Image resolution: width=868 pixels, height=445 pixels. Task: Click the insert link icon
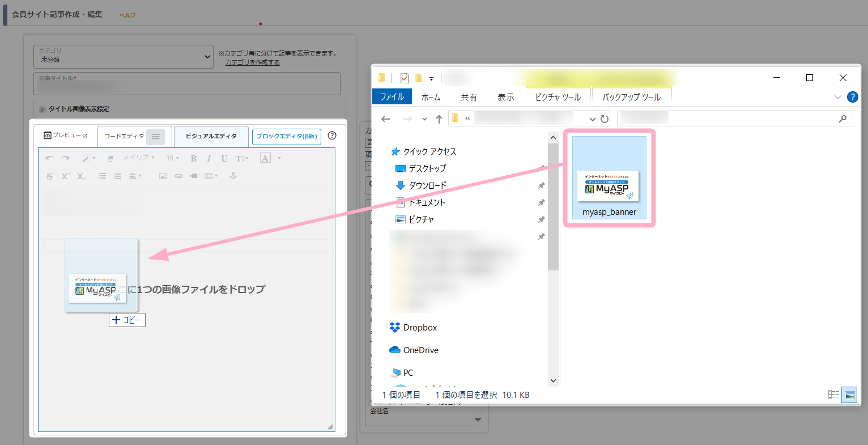tap(178, 176)
